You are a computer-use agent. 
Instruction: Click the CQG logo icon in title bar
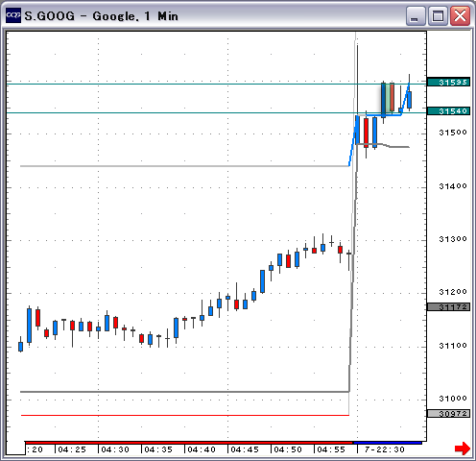[13, 15]
